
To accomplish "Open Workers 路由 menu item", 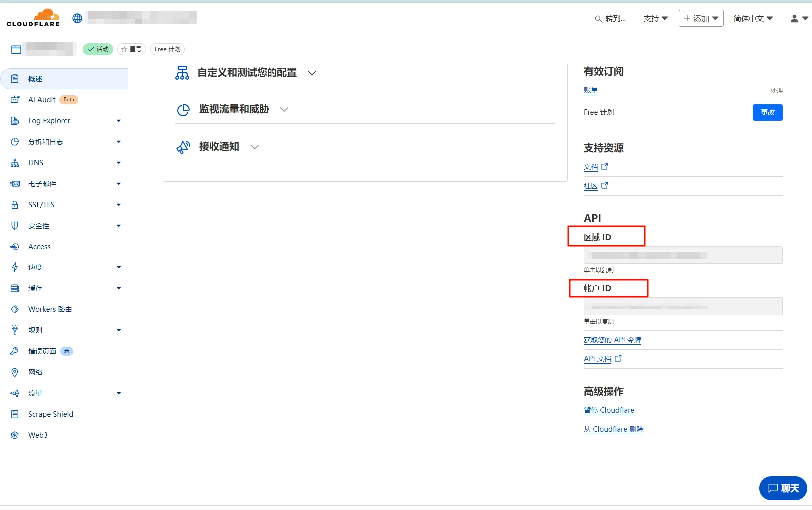I will click(64, 309).
